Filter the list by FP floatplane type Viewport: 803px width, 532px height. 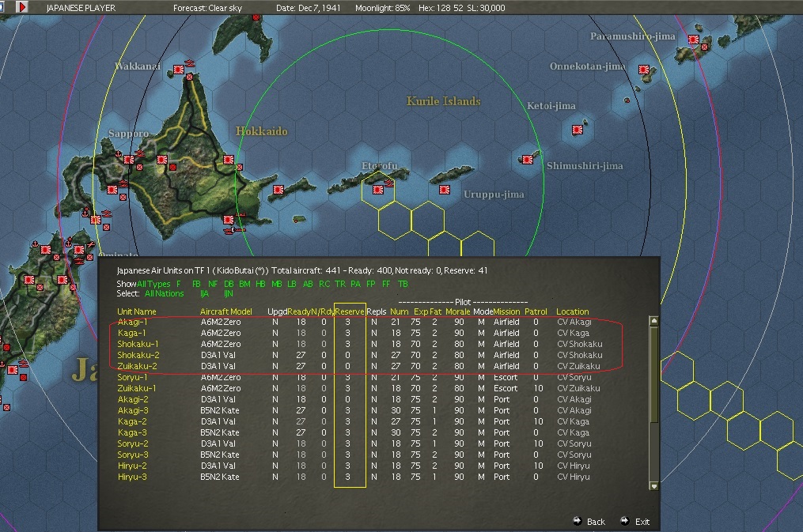371,284
